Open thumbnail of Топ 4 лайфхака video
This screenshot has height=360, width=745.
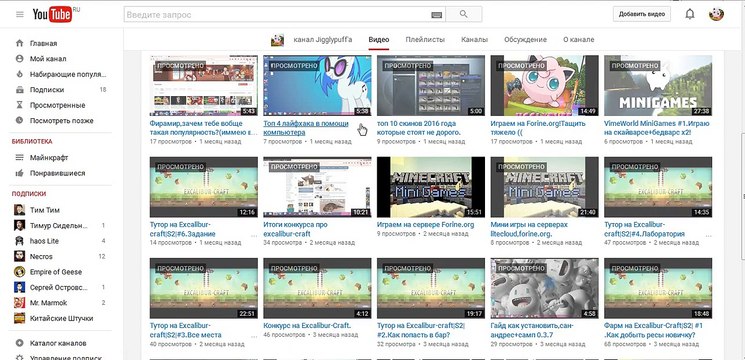[317, 85]
